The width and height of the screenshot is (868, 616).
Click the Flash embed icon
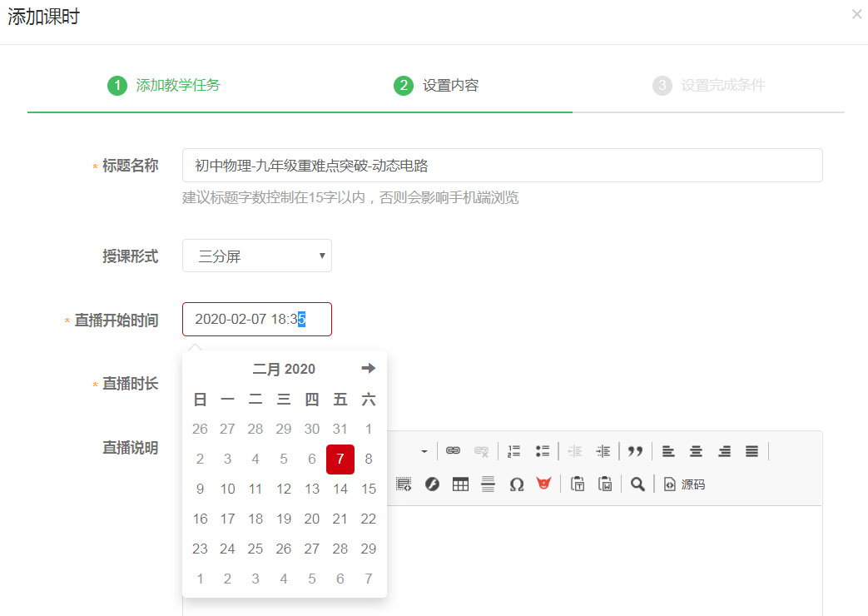click(432, 484)
